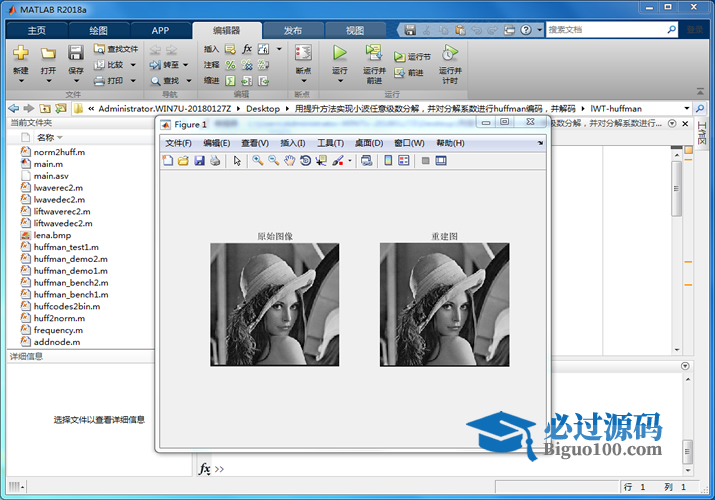Select the Zoom In tool in Figure 1
Viewport: 715px width, 500px height.
[257, 160]
